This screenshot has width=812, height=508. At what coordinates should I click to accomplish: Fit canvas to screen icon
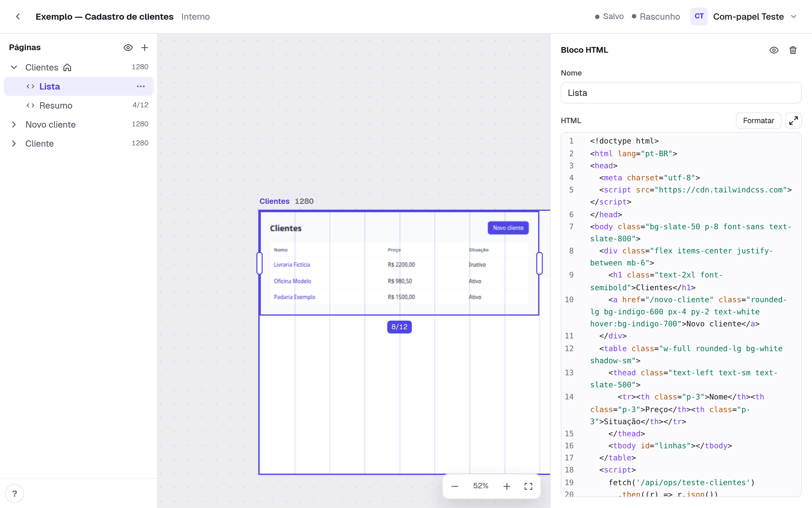(x=528, y=486)
